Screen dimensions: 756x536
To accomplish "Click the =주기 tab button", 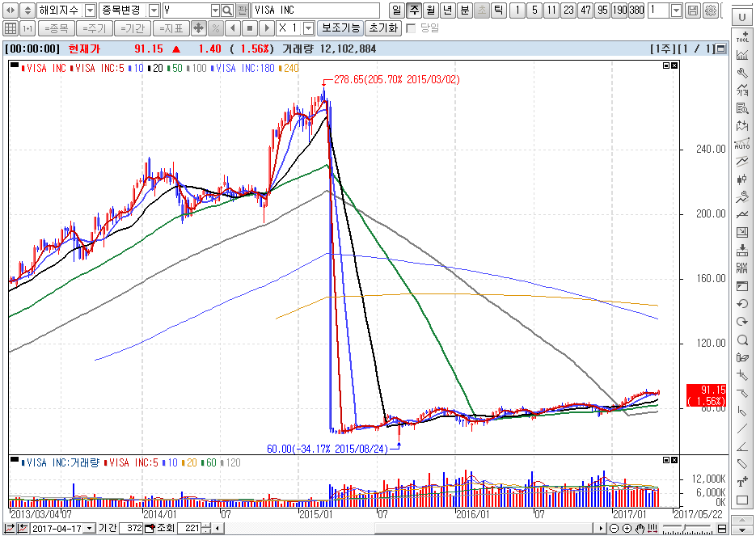I will [x=94, y=28].
